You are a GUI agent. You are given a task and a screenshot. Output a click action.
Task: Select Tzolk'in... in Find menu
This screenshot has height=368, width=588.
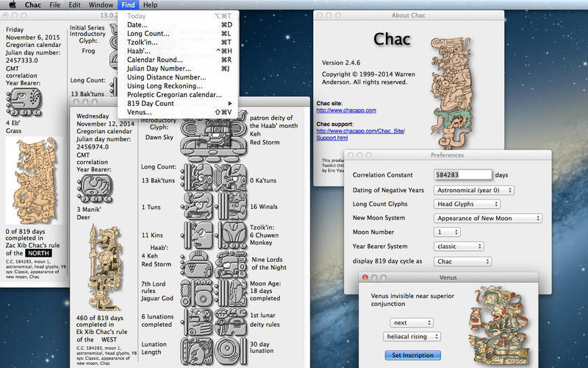coord(179,42)
